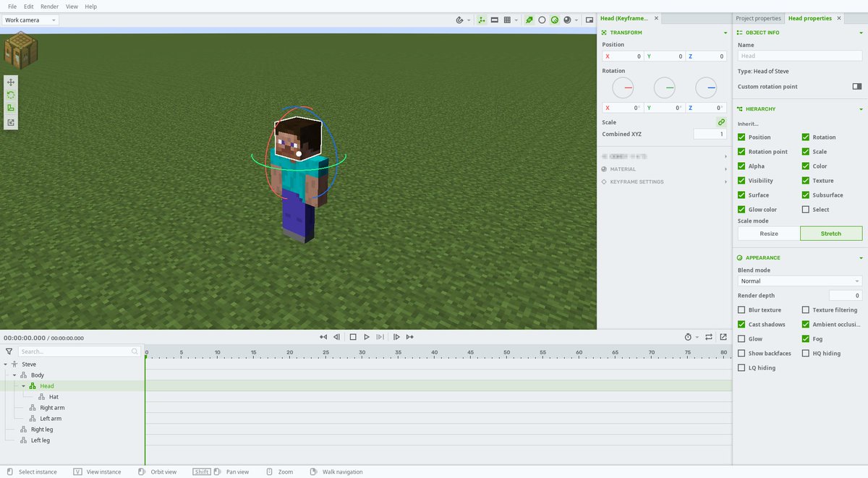Collapse the TRANSFORM section
The image size is (868, 478).
[x=726, y=33]
